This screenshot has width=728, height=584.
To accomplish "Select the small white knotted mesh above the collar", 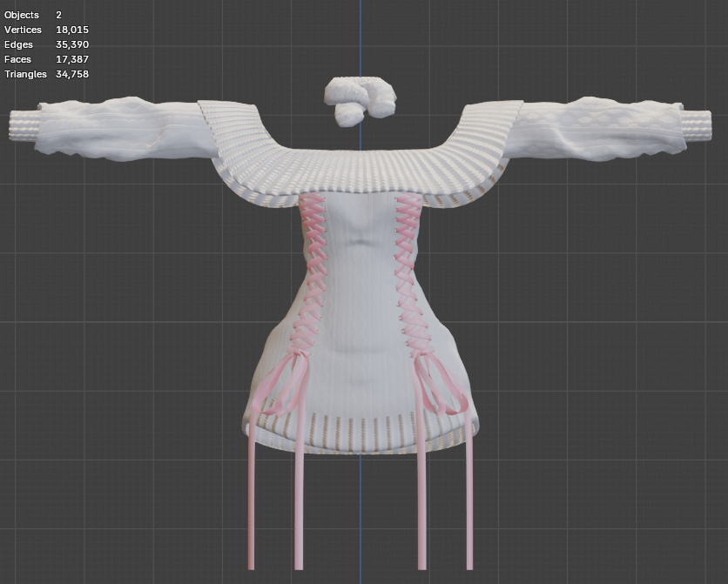I will (360, 101).
